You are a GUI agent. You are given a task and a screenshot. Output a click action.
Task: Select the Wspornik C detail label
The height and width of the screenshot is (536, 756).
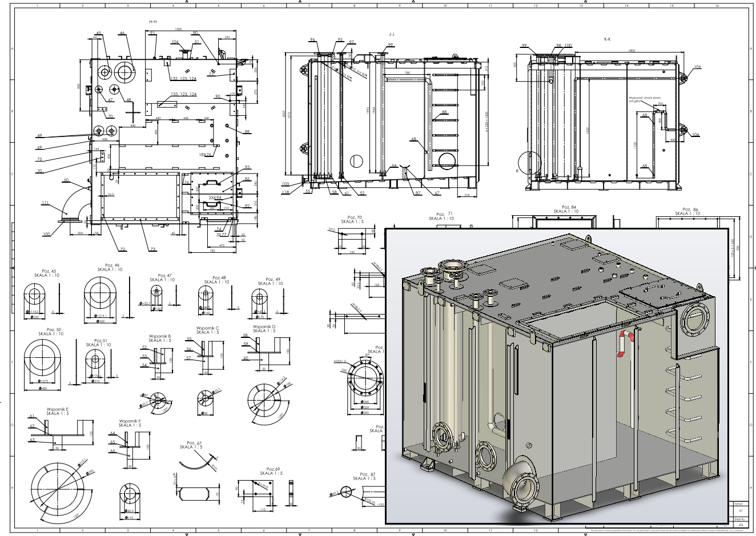[x=207, y=328]
